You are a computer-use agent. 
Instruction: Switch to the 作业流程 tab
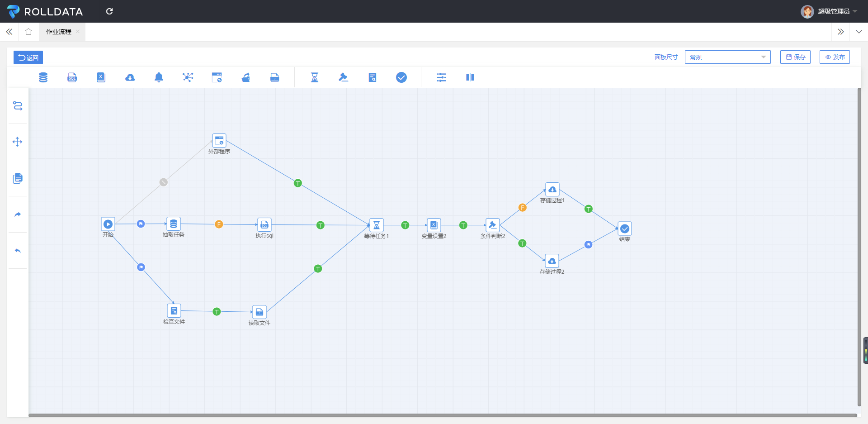[x=58, y=32]
